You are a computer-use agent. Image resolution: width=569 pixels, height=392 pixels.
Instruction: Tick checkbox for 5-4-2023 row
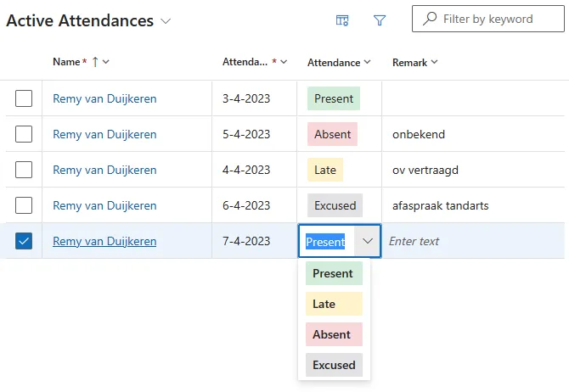point(24,134)
